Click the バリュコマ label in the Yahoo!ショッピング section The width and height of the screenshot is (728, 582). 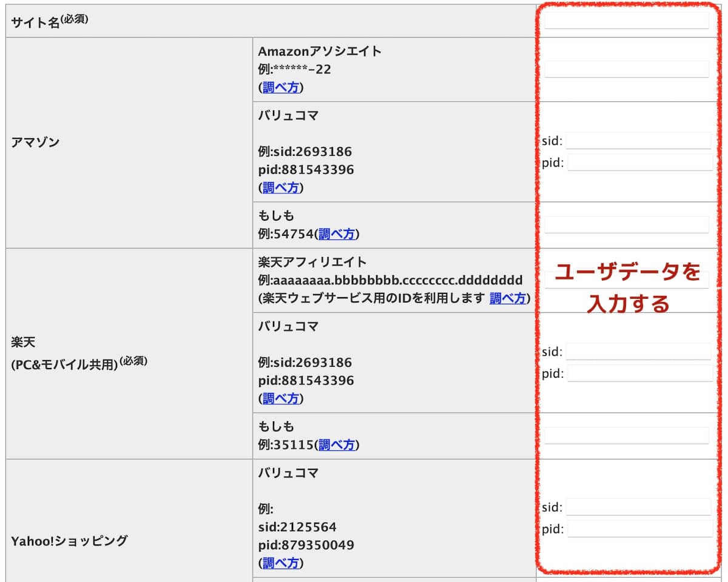pyautogui.click(x=288, y=473)
